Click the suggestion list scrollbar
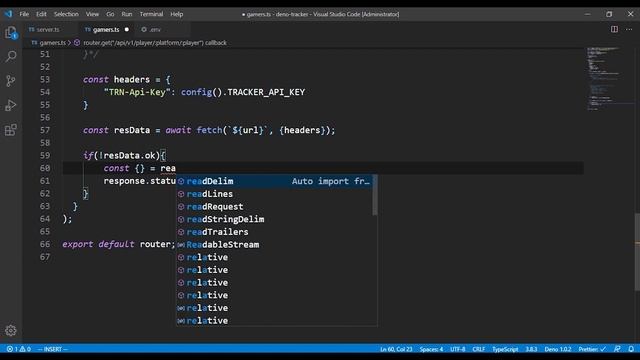This screenshot has height=360, width=640. 375,195
